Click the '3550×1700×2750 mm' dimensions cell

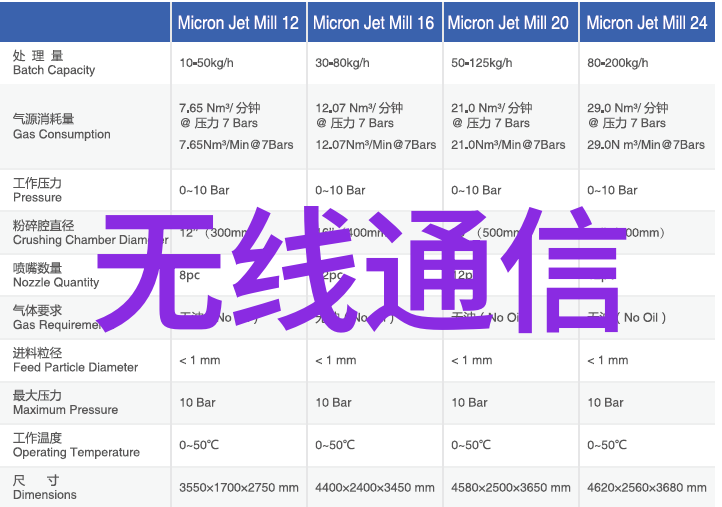pyautogui.click(x=239, y=488)
